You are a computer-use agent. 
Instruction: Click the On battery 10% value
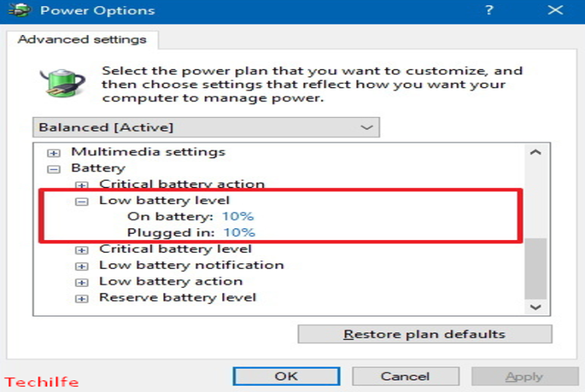tap(238, 216)
